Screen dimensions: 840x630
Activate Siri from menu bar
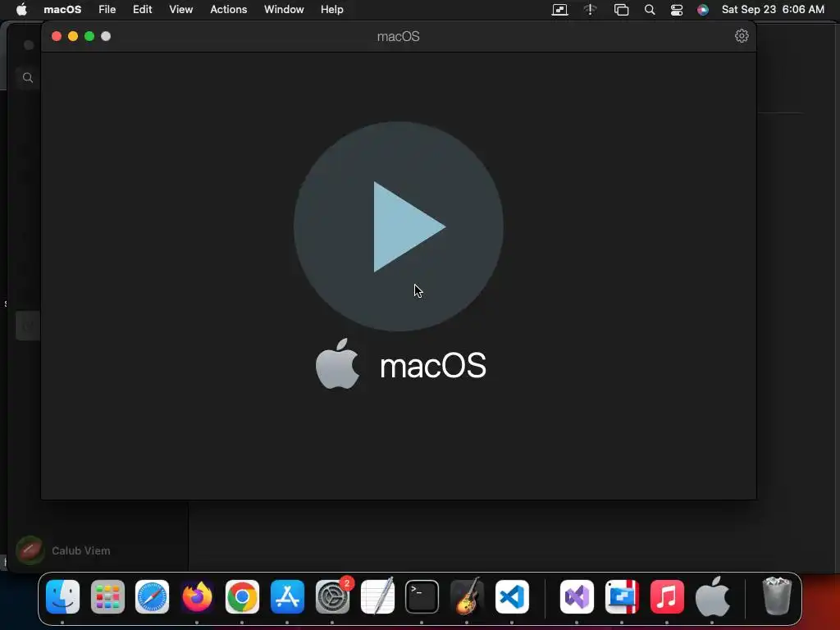click(x=703, y=10)
